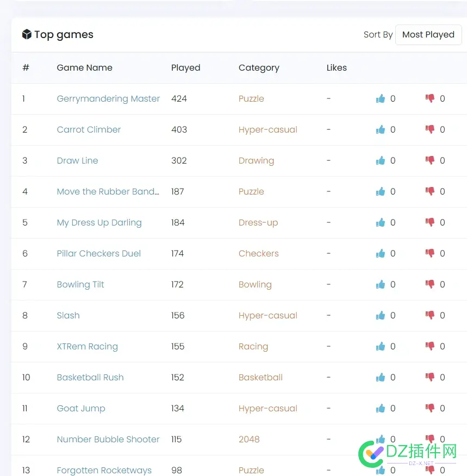467x476 pixels.
Task: Thumbs down the Pillar Checkers Duel game
Action: pos(429,253)
